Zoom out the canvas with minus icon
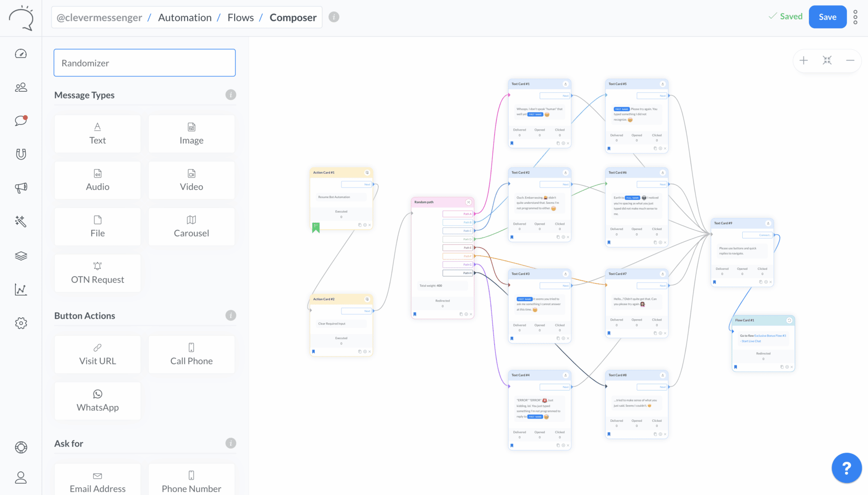Viewport: 868px width, 495px height. pos(850,61)
